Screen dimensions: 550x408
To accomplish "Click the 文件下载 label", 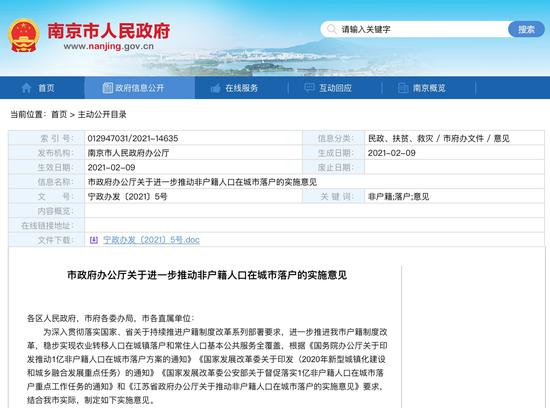I will pos(56,240).
